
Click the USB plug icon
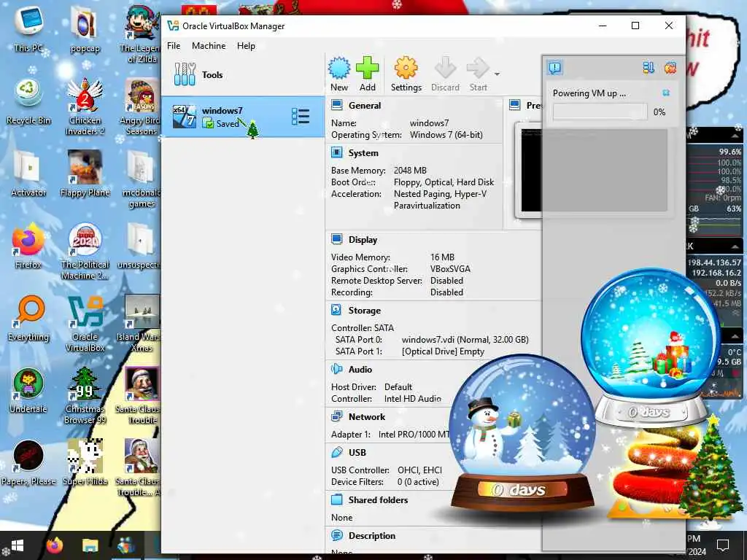pos(337,452)
